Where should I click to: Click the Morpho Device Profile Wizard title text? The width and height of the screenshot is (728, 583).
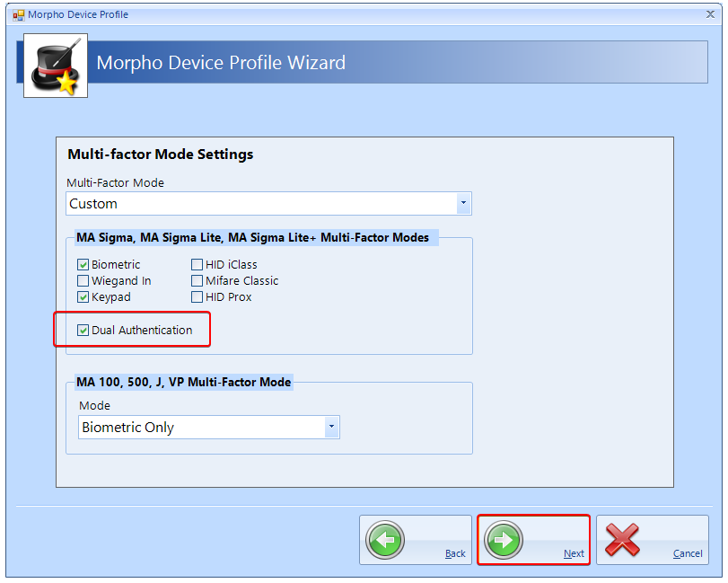tap(221, 63)
